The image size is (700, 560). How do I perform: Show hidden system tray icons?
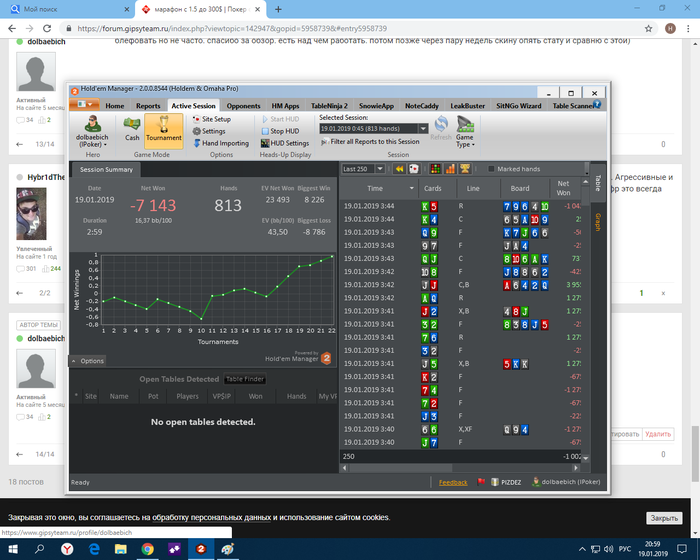coord(582,549)
